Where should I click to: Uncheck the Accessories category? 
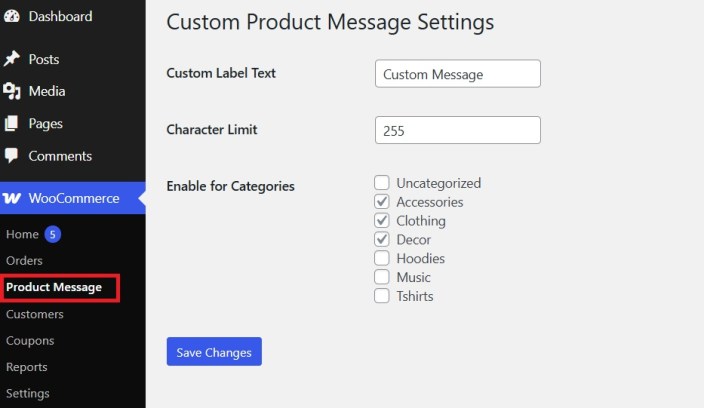(x=382, y=202)
